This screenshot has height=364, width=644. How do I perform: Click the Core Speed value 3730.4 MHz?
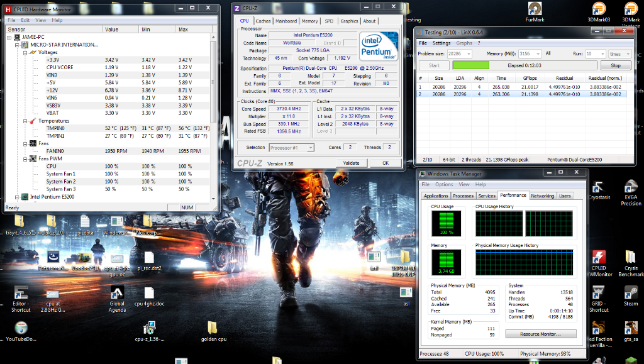289,109
